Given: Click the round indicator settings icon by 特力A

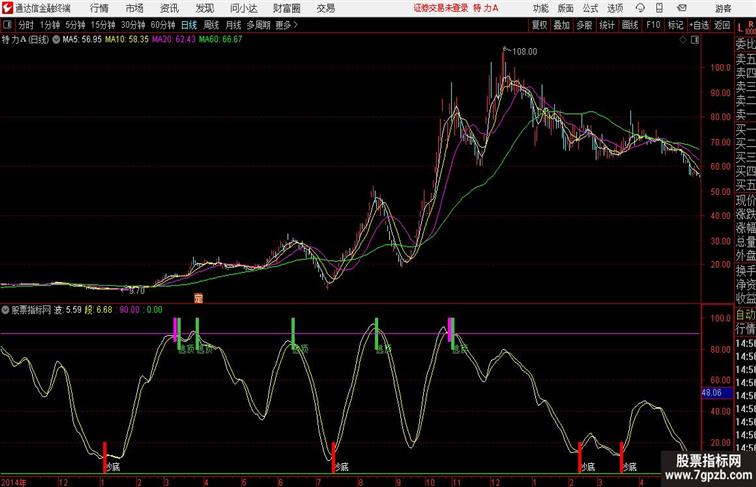Looking at the screenshot, I should click(56, 40).
